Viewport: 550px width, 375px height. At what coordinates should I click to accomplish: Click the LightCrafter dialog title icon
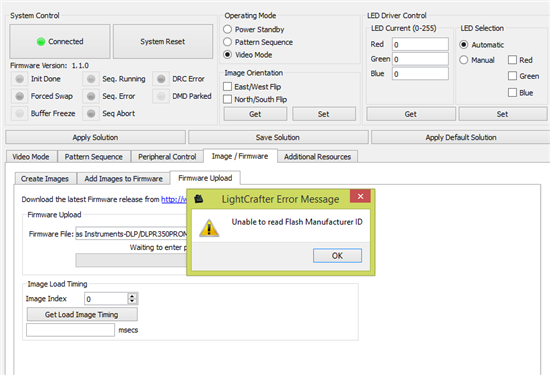coord(199,199)
